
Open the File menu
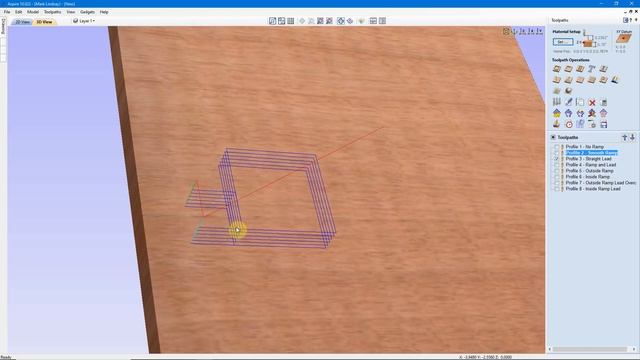click(7, 12)
